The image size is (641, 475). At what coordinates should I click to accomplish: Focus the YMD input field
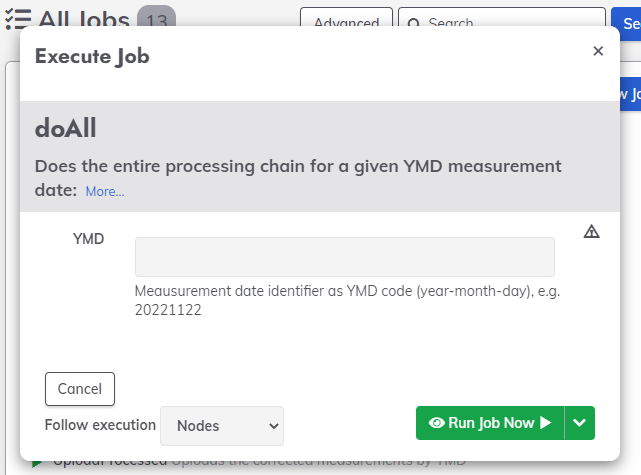point(345,257)
